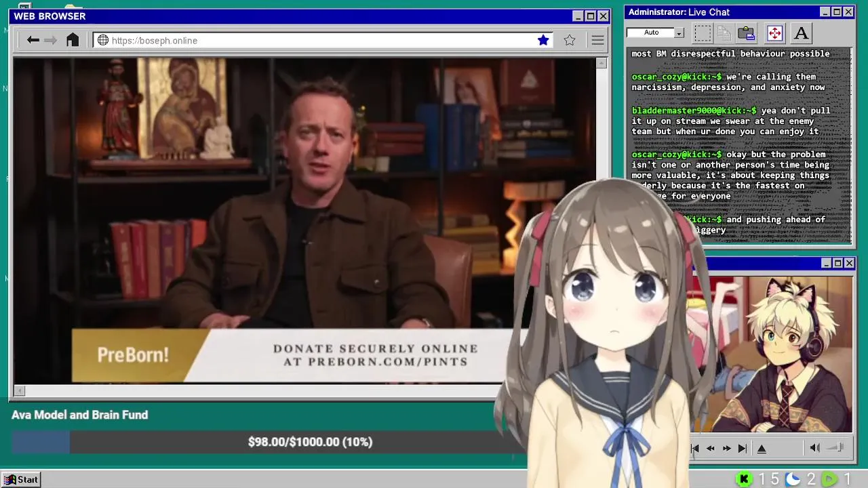Click the Paste icon in Live Chat toolbar
Screen dimensions: 868x488
(747, 33)
